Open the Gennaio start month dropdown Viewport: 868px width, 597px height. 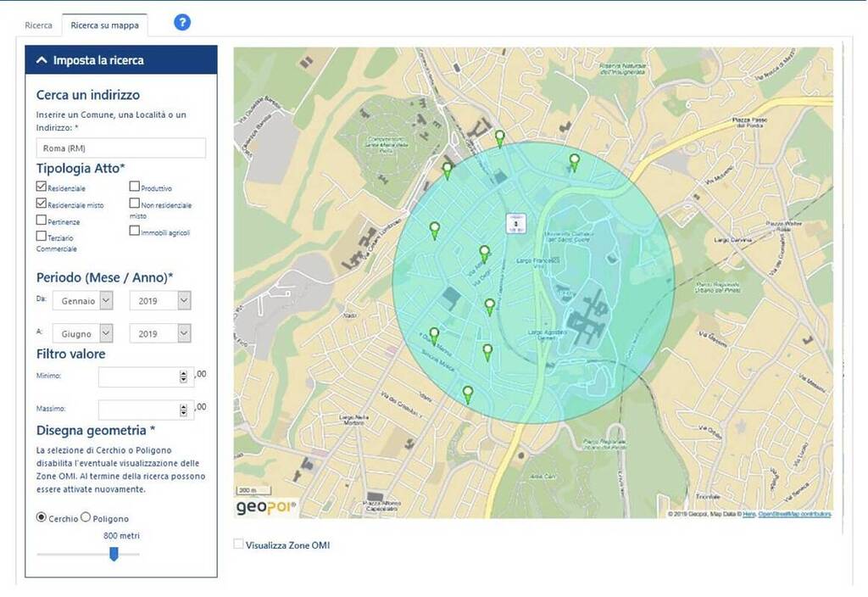(x=83, y=301)
